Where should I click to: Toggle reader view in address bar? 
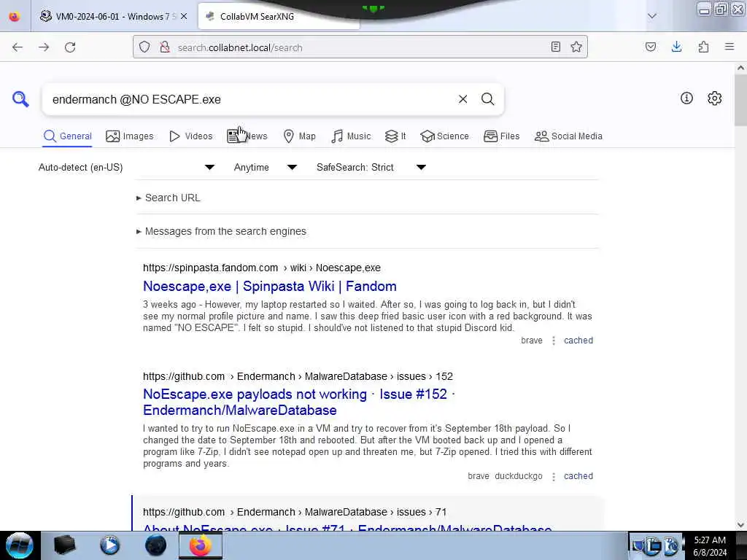555,47
